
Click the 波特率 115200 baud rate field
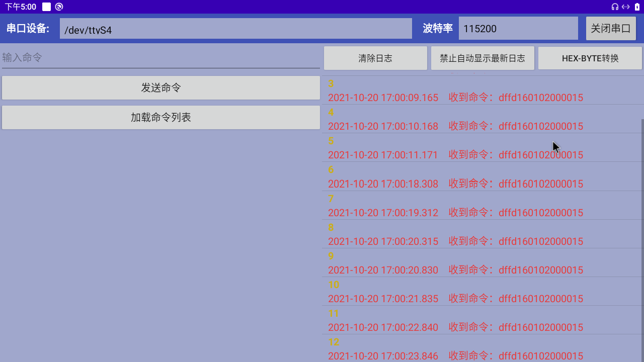point(518,28)
